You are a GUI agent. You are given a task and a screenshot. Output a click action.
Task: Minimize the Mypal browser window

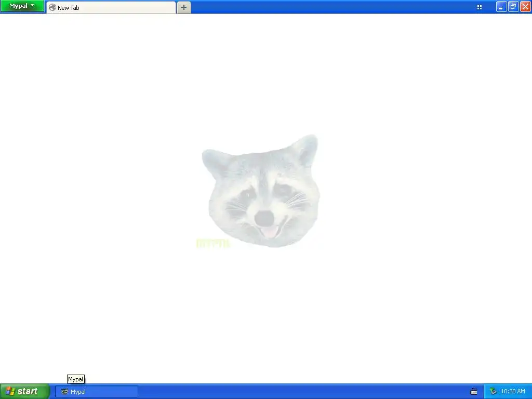click(x=501, y=7)
